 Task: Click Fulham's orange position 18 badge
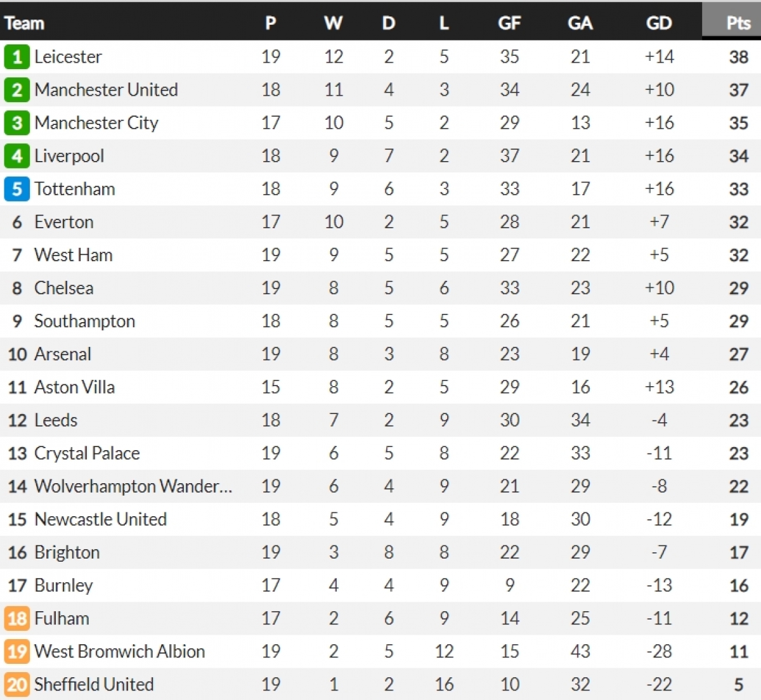point(17,618)
